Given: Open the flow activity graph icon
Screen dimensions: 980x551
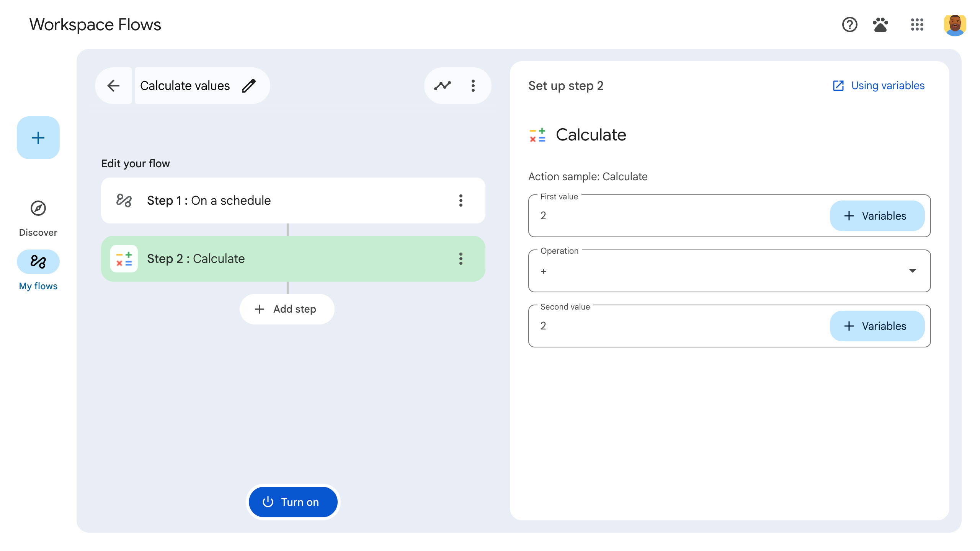Looking at the screenshot, I should [x=442, y=86].
